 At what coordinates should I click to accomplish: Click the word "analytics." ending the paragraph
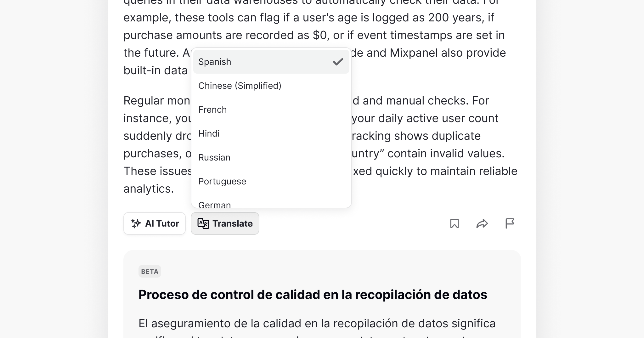[x=149, y=189]
